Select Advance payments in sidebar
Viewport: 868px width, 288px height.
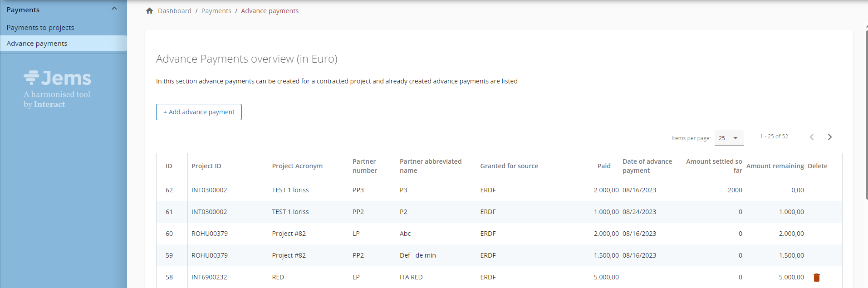coord(37,44)
